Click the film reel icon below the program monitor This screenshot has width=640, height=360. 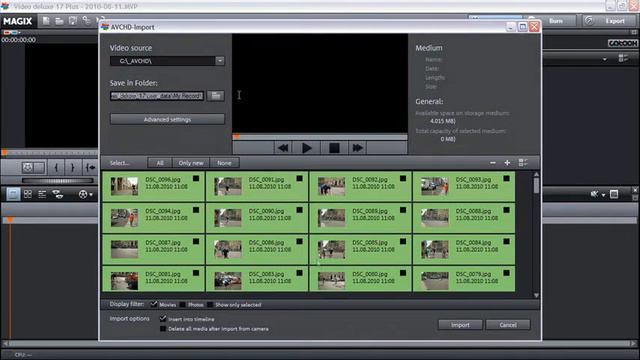(x=27, y=167)
